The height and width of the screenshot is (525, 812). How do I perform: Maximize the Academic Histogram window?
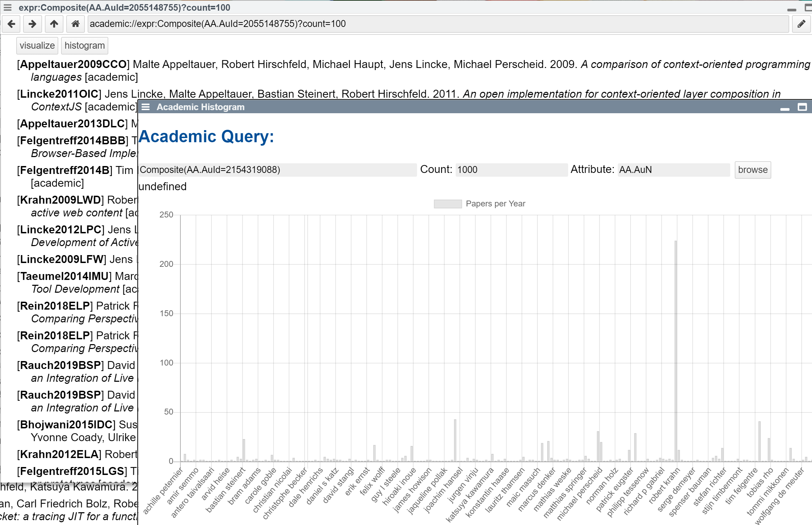802,107
